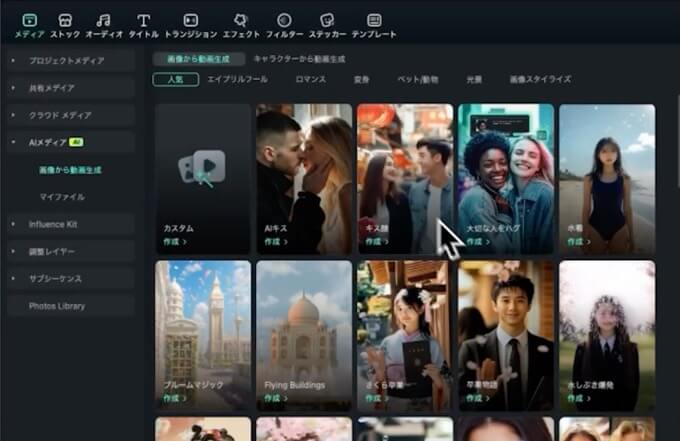Open the メディア tab in top toolbar
Screen dimensions: 680x441
pyautogui.click(x=29, y=25)
